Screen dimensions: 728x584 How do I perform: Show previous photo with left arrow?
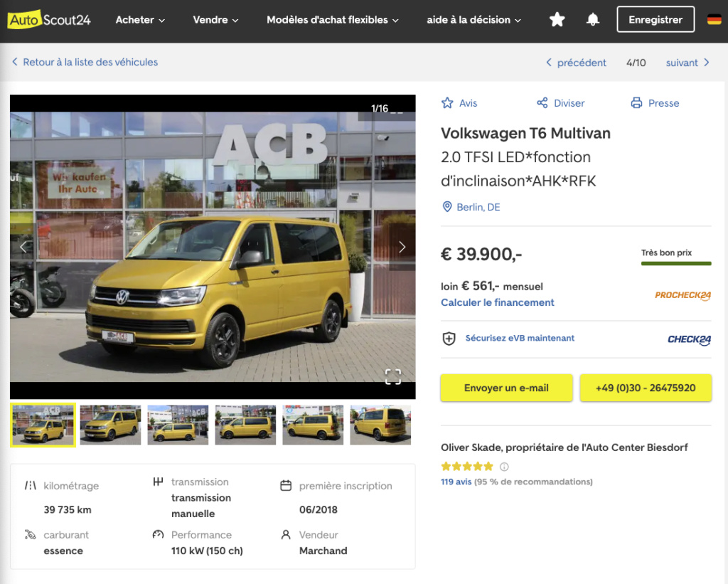[x=23, y=247]
